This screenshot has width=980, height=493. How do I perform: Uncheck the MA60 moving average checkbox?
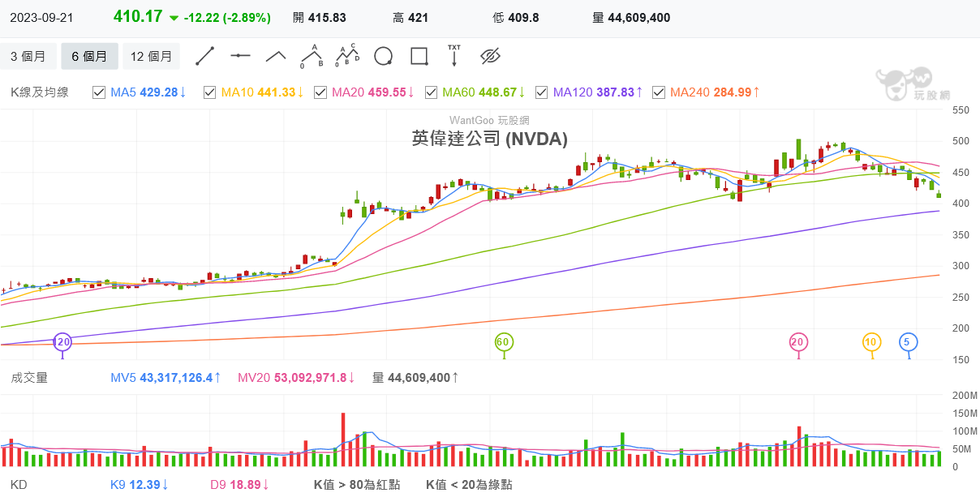tap(431, 92)
